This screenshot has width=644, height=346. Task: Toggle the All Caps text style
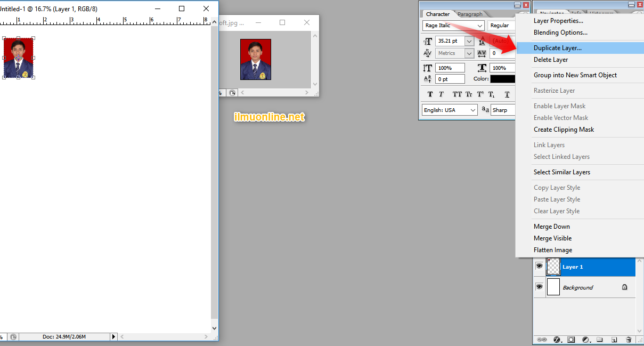[x=457, y=94]
